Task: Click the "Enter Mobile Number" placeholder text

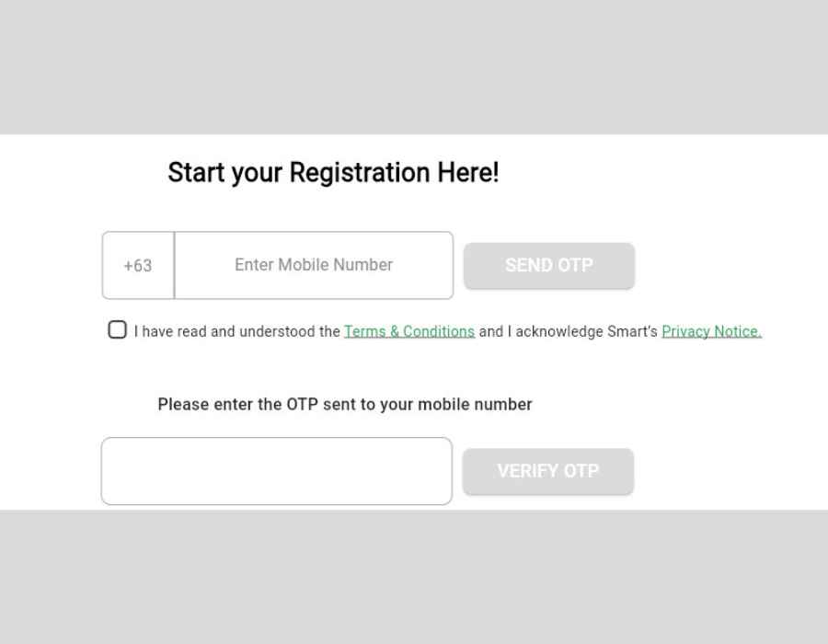Action: 313,265
